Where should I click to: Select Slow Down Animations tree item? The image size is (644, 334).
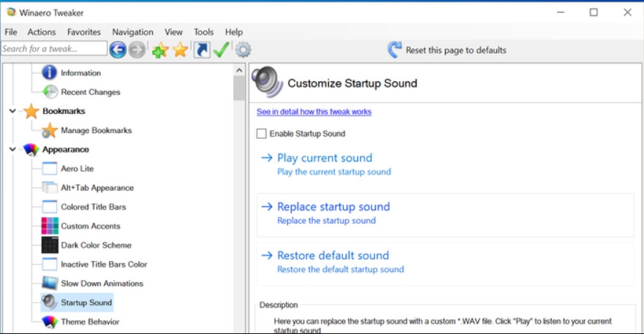click(x=102, y=284)
